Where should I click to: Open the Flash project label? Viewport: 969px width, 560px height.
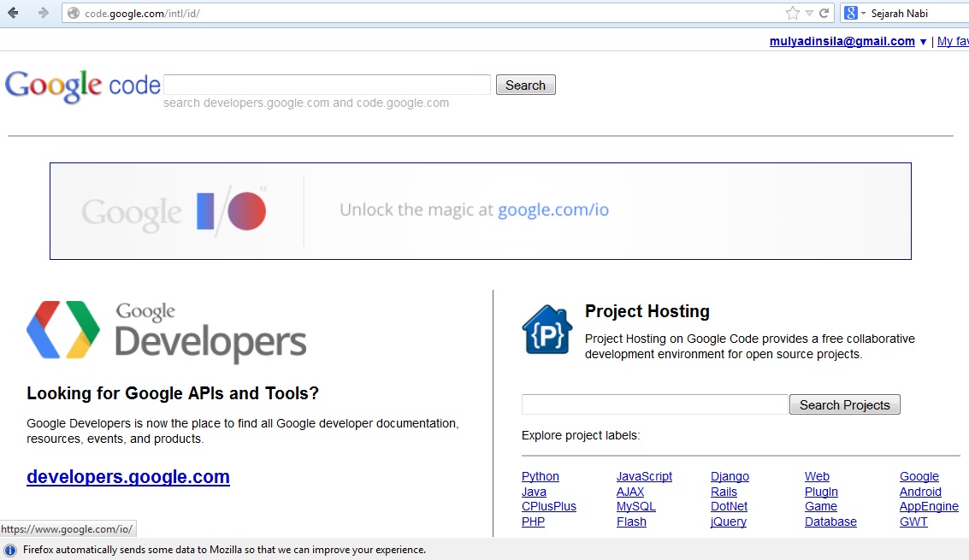[631, 522]
